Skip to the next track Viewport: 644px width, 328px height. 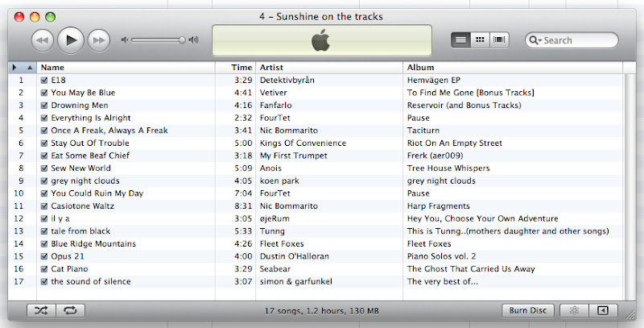tap(99, 40)
